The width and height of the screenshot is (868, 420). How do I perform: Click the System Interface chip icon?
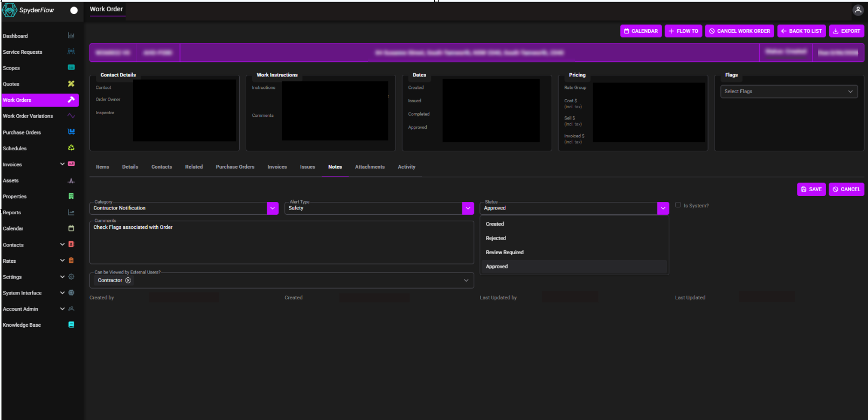[71, 293]
